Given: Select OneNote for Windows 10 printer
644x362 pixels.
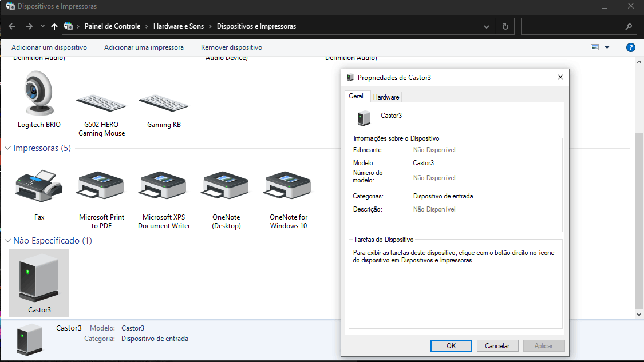Looking at the screenshot, I should (x=289, y=185).
